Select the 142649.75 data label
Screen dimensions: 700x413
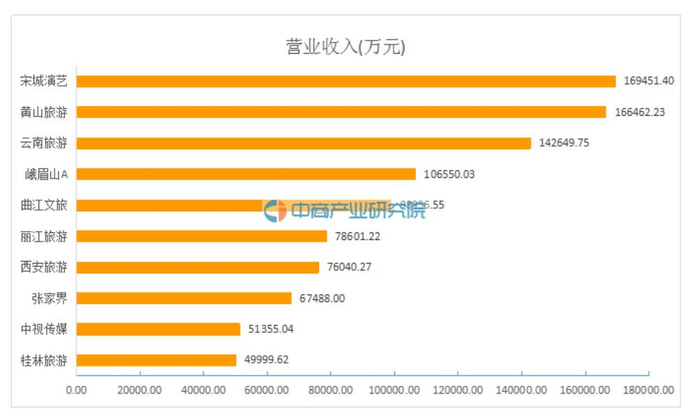click(564, 143)
